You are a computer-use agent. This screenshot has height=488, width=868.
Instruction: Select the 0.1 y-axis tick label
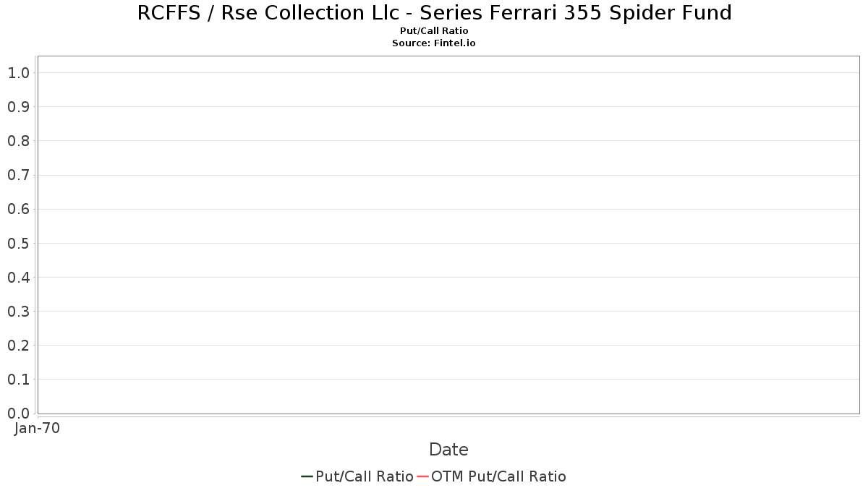click(x=18, y=380)
